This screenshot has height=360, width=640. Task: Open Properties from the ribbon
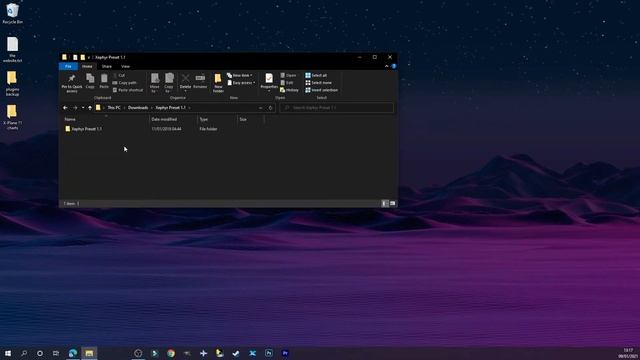pos(269,82)
